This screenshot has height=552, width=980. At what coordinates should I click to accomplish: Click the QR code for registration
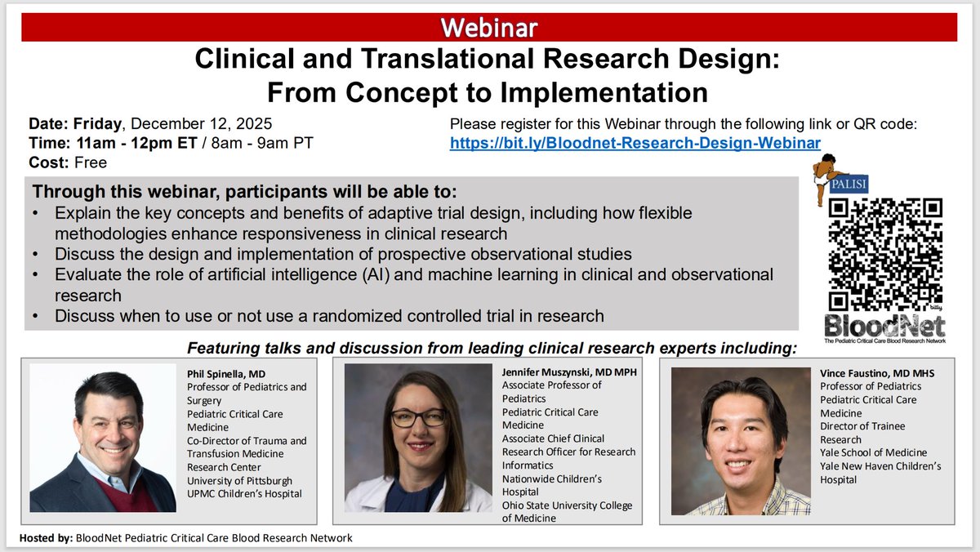pyautogui.click(x=885, y=256)
